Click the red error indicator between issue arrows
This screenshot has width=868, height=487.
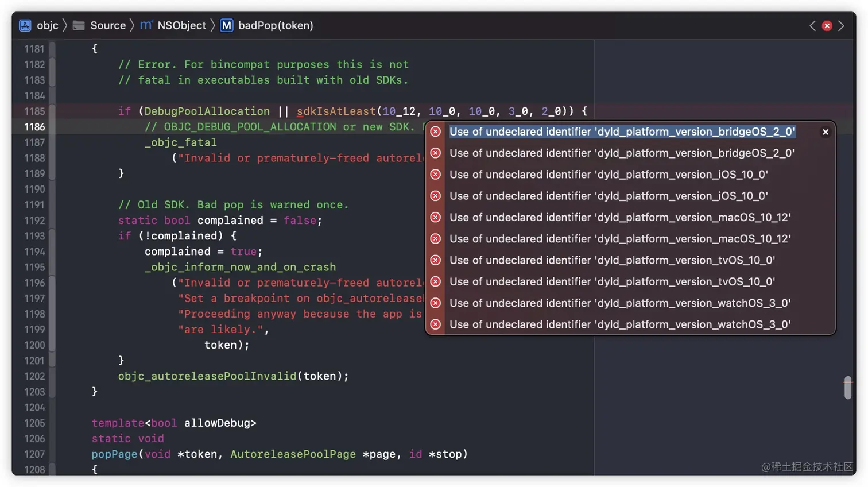pos(827,25)
